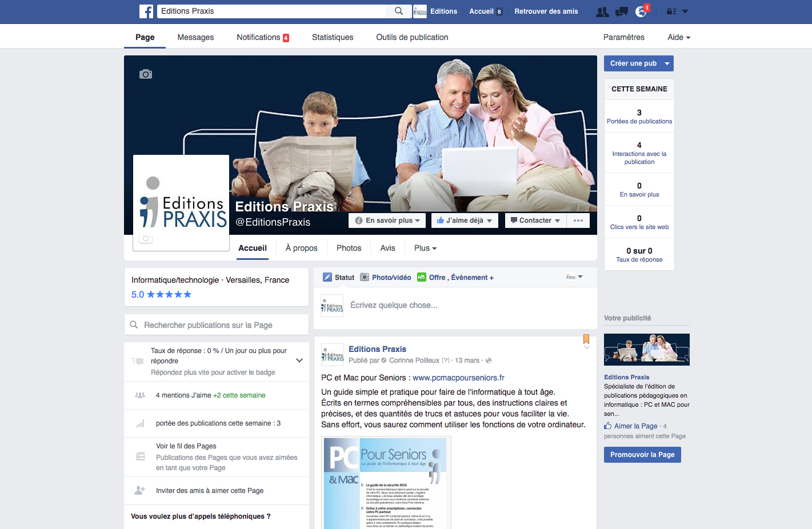Click Rechercher publications sur la Page field
The width and height of the screenshot is (812, 529).
coord(217,324)
